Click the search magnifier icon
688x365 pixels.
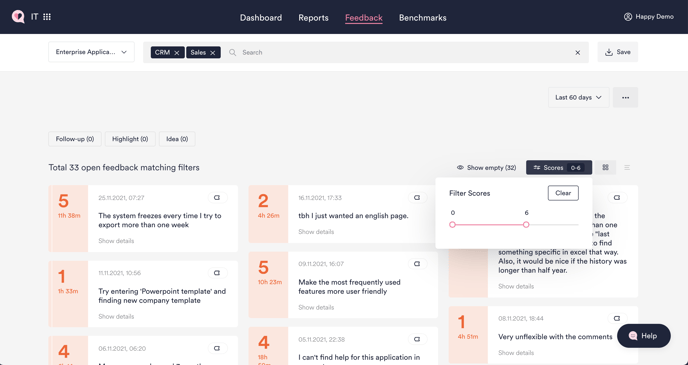coord(233,52)
